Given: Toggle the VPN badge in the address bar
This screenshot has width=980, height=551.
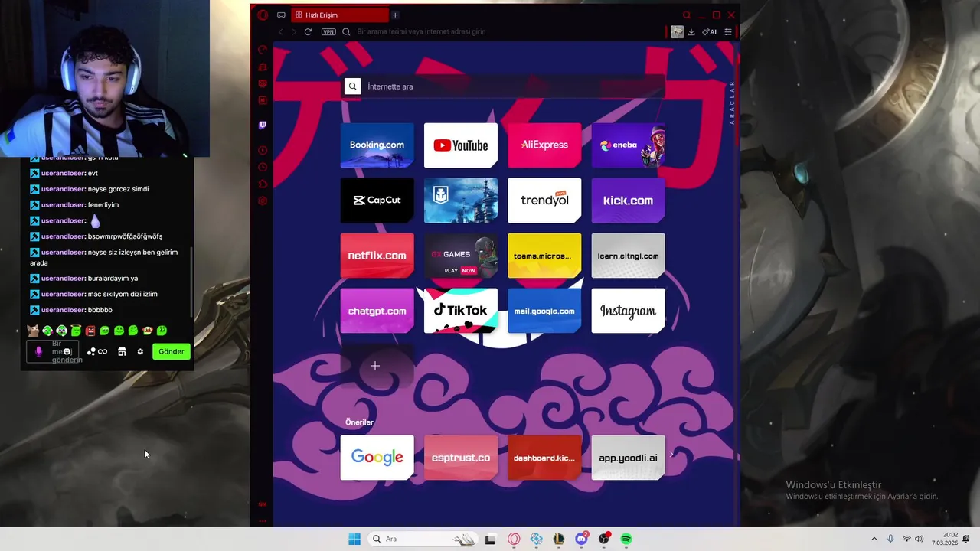Looking at the screenshot, I should click(x=328, y=31).
